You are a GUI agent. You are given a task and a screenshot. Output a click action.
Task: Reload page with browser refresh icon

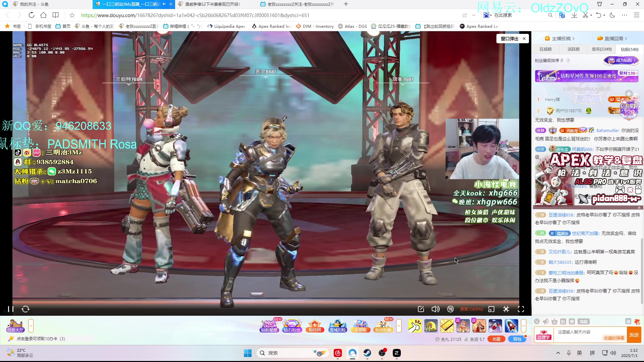[x=31, y=15]
